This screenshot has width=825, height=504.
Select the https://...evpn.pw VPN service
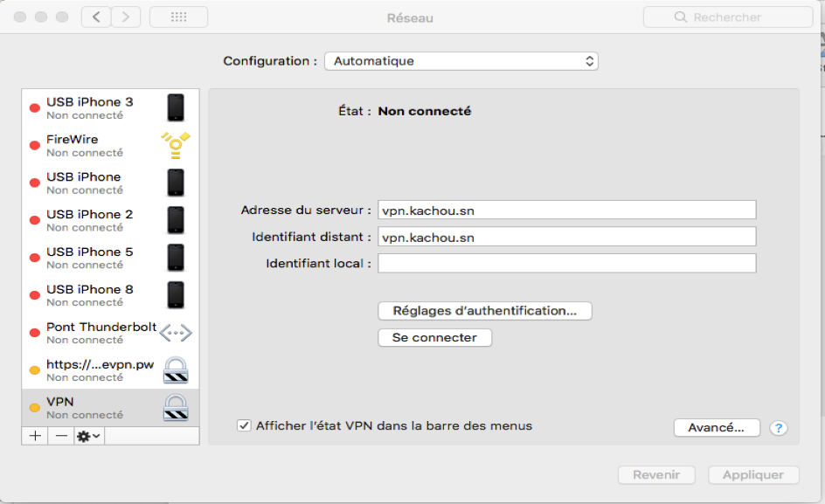click(110, 370)
